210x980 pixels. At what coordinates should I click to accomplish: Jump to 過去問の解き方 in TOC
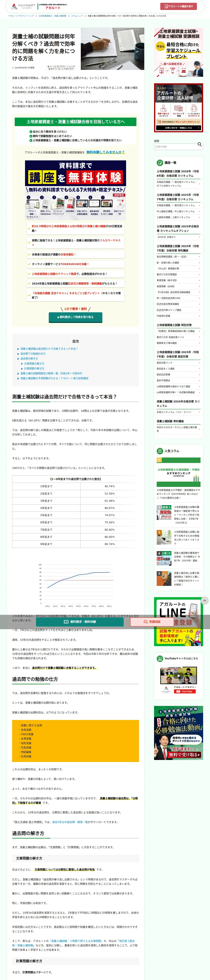click(29, 358)
